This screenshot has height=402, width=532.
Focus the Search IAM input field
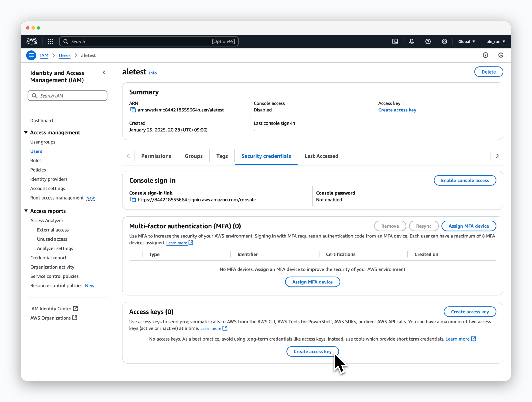[67, 96]
